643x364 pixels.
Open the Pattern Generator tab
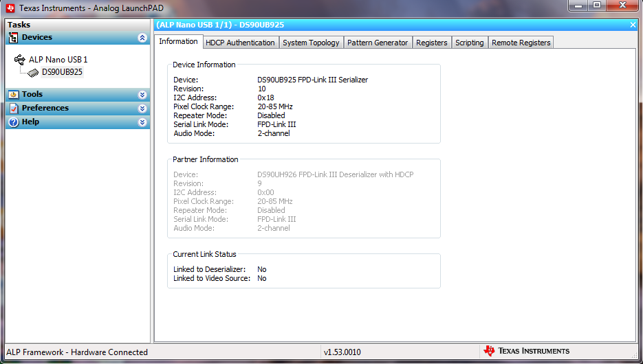tap(378, 43)
